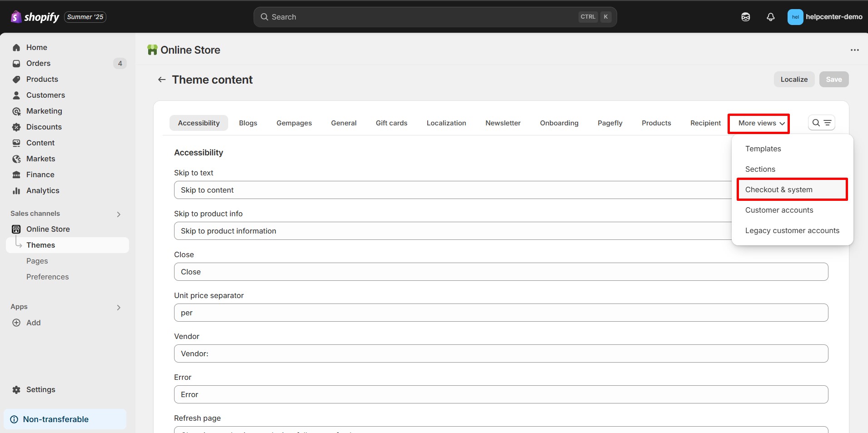Expand the Apps section chevron
This screenshot has height=433, width=868.
119,307
